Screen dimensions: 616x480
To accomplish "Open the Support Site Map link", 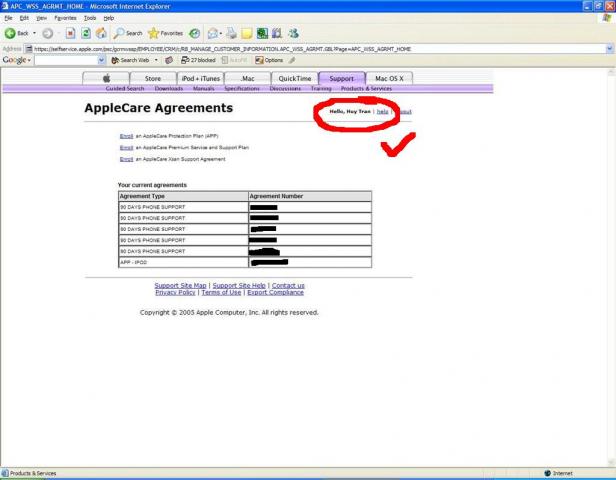I will point(180,286).
